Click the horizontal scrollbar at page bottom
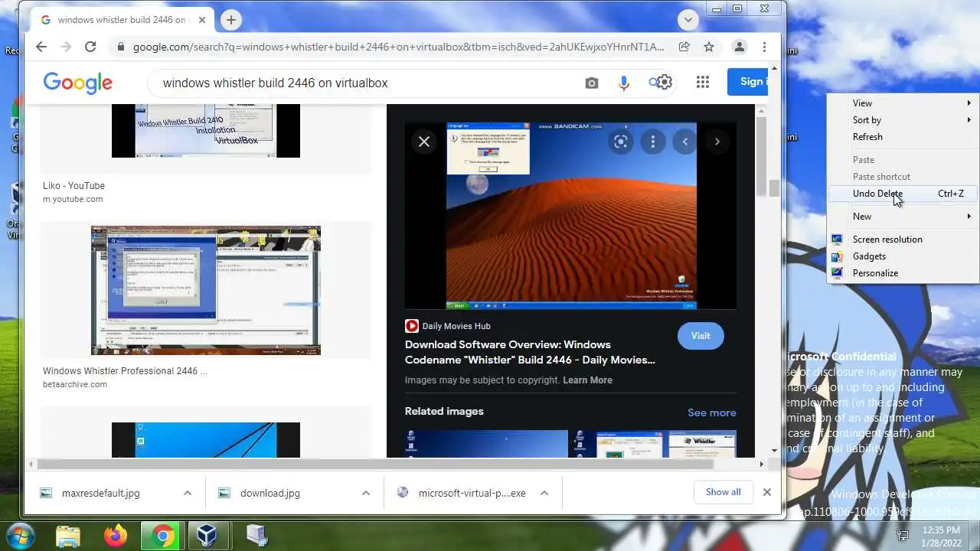Viewport: 980px width, 551px height. coord(375,464)
